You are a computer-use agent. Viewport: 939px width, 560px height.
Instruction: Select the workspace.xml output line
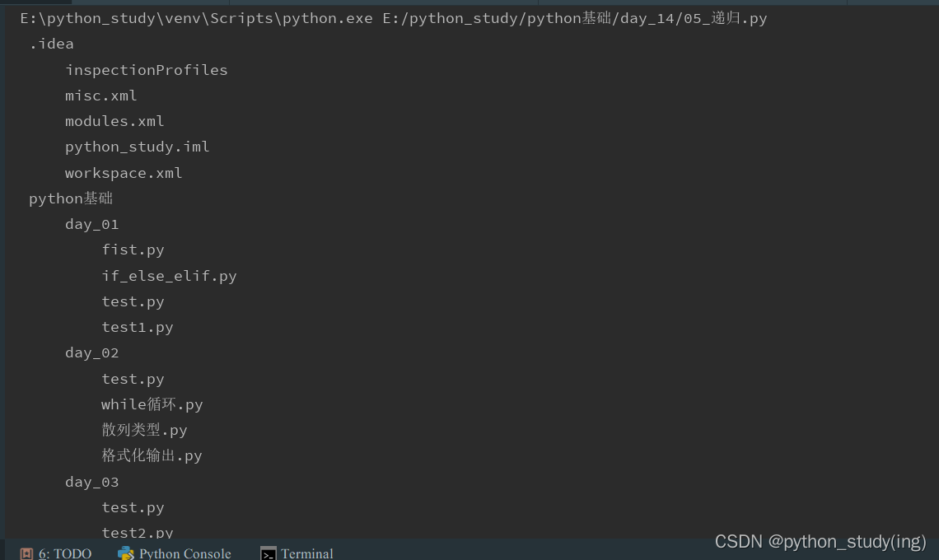tap(124, 172)
